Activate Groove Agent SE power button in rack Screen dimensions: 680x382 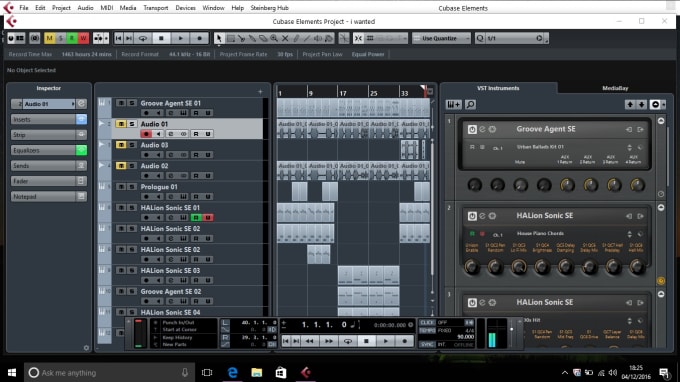click(x=472, y=129)
